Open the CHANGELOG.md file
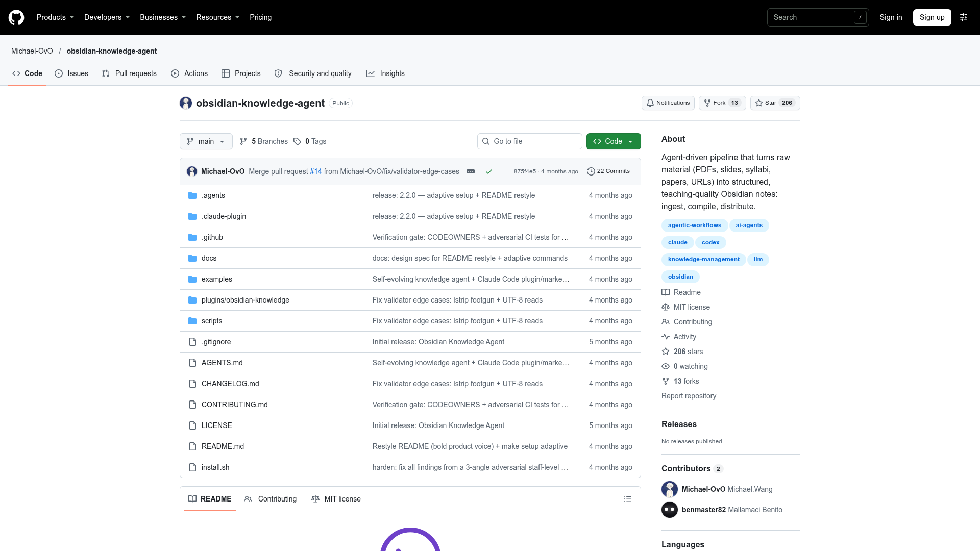This screenshot has height=551, width=980. pyautogui.click(x=230, y=384)
